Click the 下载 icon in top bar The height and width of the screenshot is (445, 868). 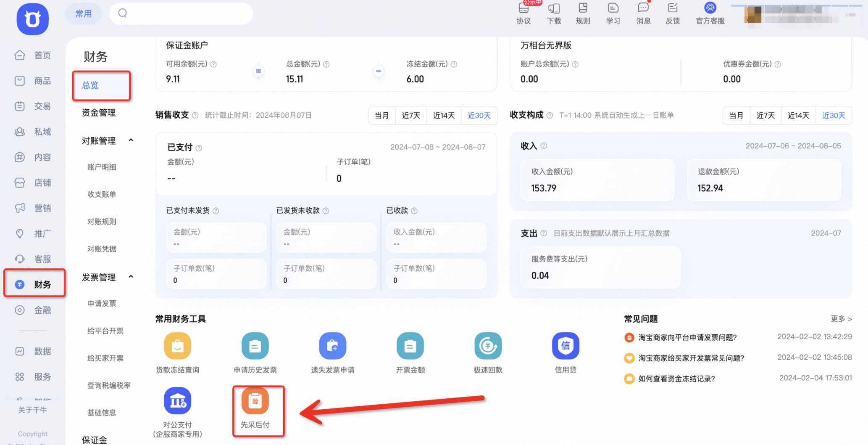tap(554, 8)
